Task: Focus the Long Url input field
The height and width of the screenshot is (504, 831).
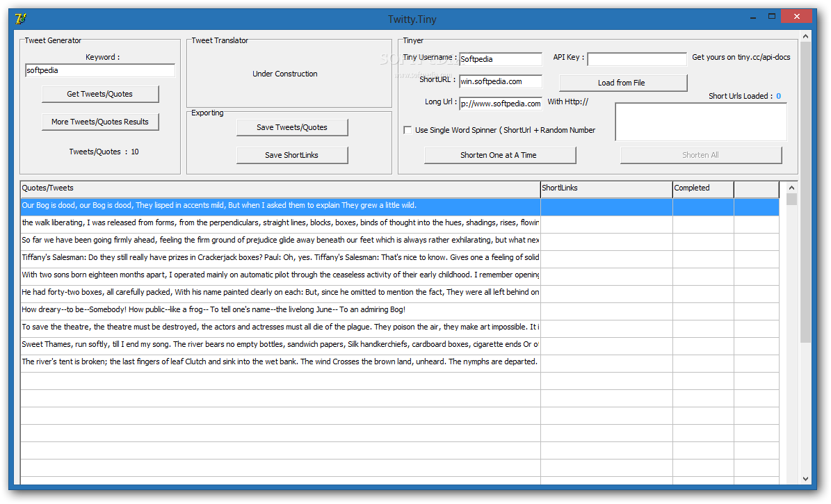Action: [500, 104]
